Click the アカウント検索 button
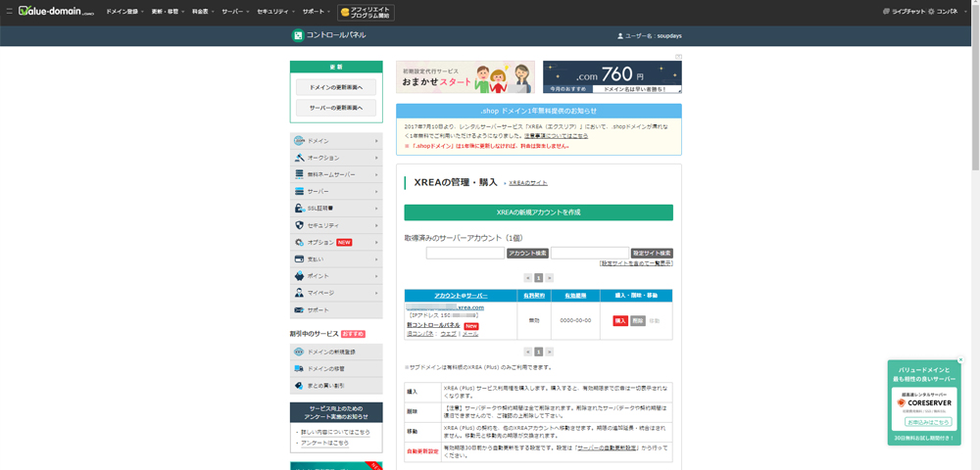 coord(527,254)
